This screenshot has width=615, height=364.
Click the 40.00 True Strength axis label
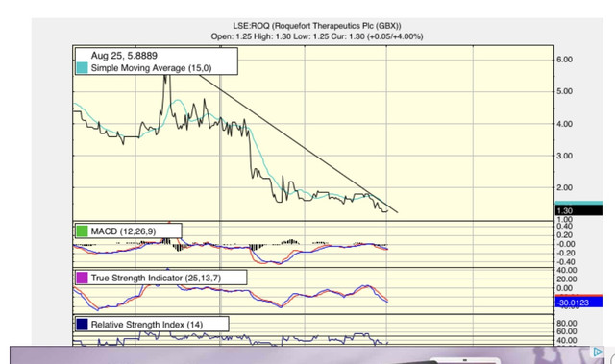pos(567,270)
